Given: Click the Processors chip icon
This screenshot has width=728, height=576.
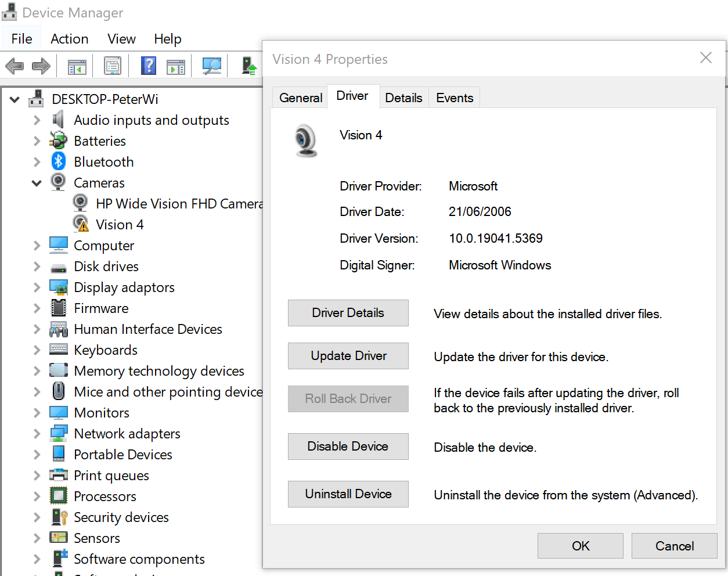Looking at the screenshot, I should [58, 496].
